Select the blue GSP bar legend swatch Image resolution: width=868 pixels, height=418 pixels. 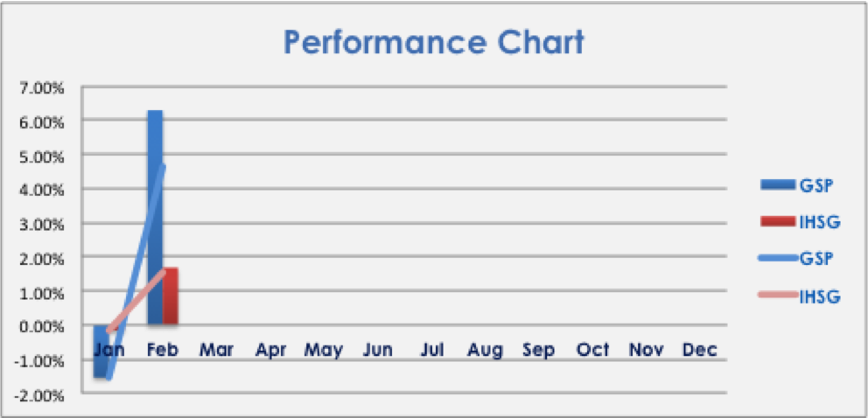tap(778, 185)
